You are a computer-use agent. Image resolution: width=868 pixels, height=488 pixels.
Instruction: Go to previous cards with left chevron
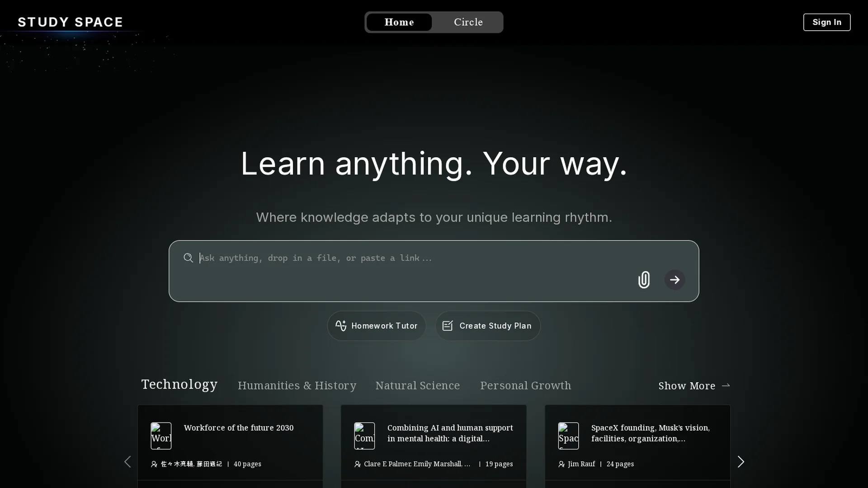[x=127, y=462]
